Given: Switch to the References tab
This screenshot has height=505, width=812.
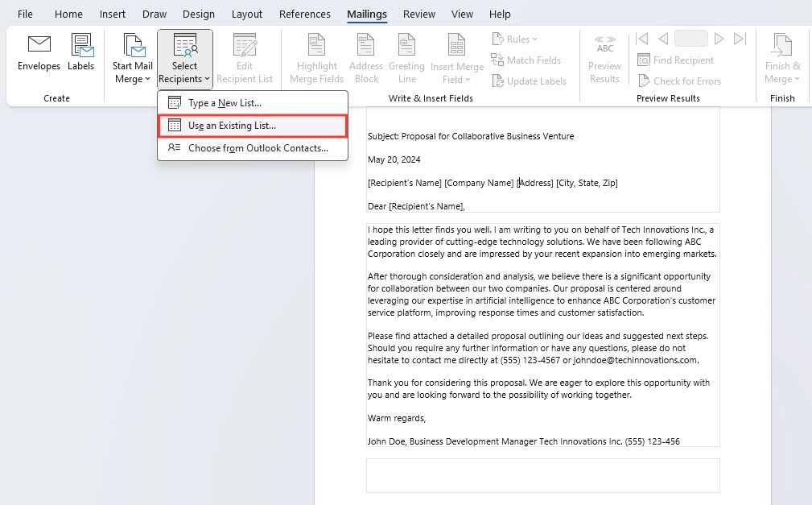Looking at the screenshot, I should [304, 14].
